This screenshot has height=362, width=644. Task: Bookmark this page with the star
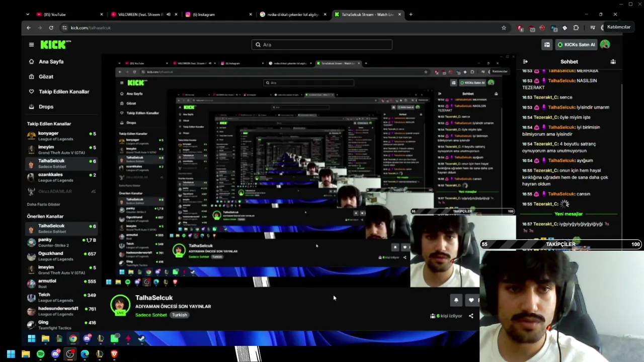pyautogui.click(x=504, y=28)
